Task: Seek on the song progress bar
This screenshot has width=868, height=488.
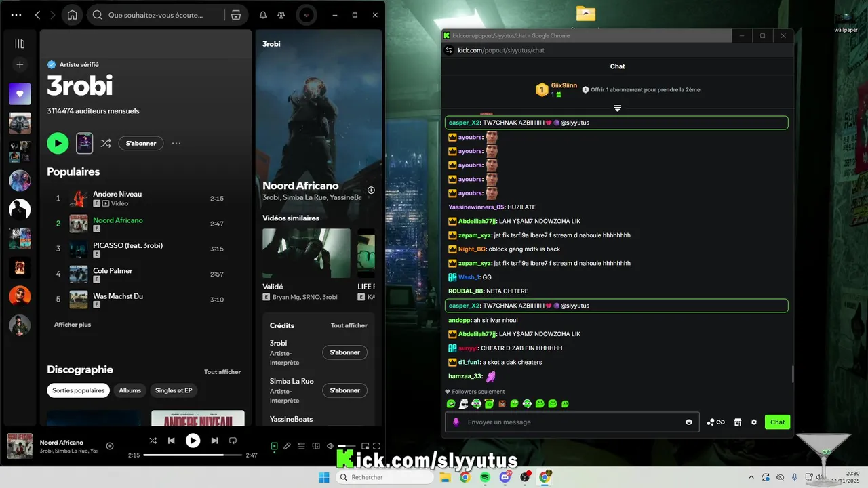Action: tap(193, 455)
